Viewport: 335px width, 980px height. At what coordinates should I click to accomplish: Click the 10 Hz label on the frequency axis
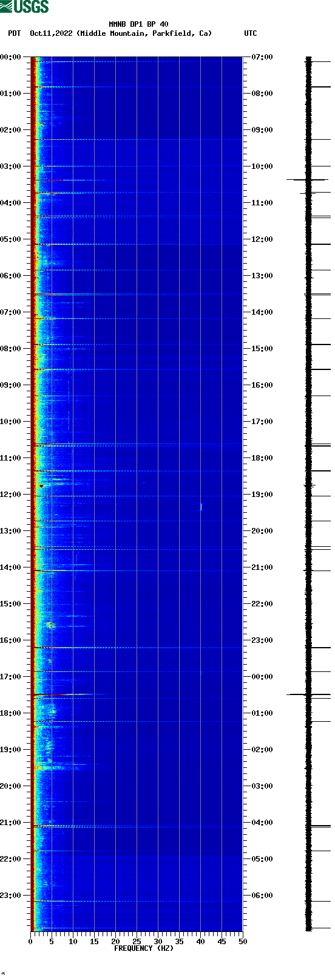coord(73,942)
